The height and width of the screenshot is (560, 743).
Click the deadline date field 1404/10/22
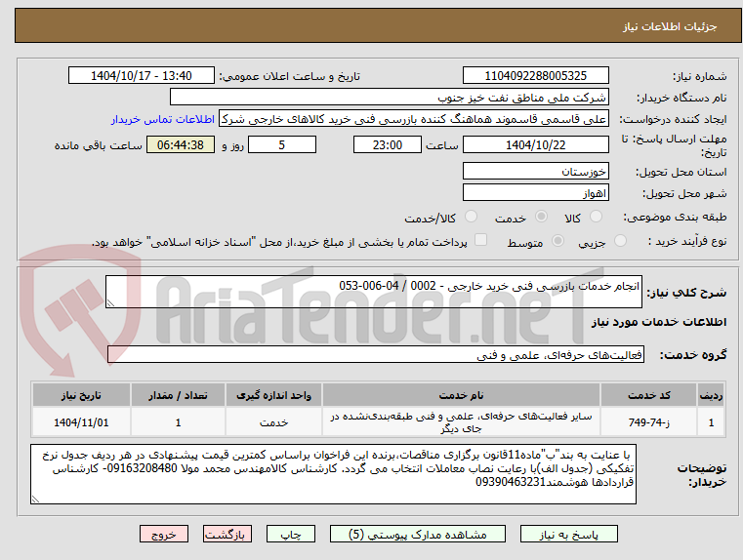pos(535,144)
